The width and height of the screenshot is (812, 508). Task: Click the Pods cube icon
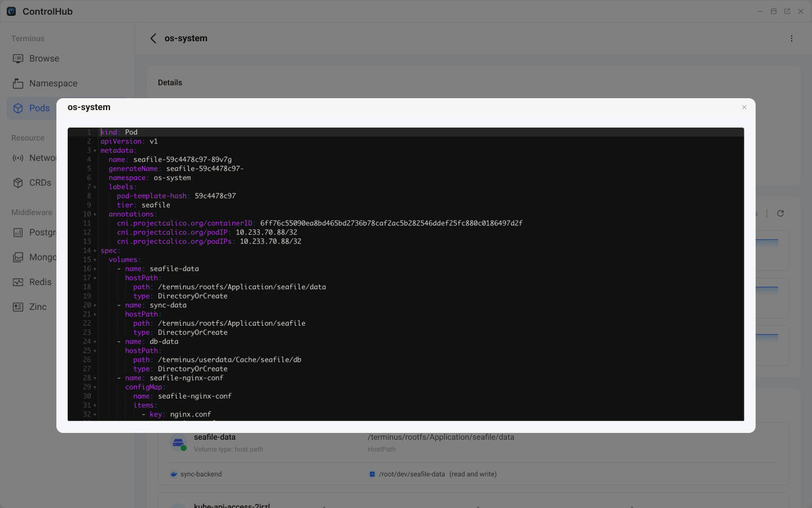pyautogui.click(x=18, y=108)
